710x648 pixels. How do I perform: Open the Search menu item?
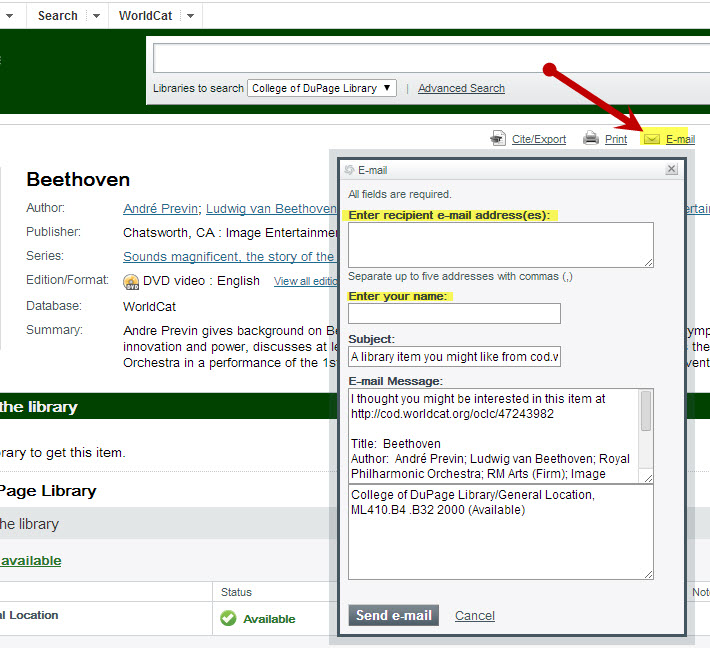[x=57, y=16]
